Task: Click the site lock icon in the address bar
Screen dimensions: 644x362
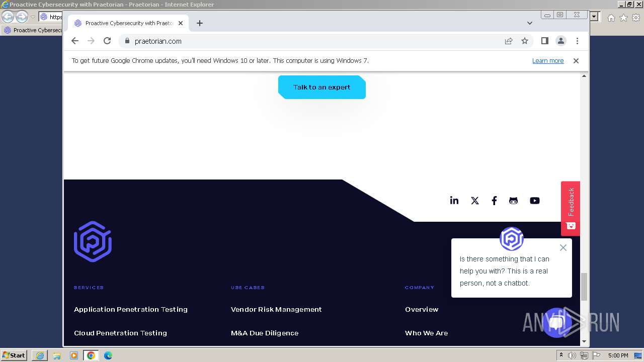Action: (x=127, y=41)
